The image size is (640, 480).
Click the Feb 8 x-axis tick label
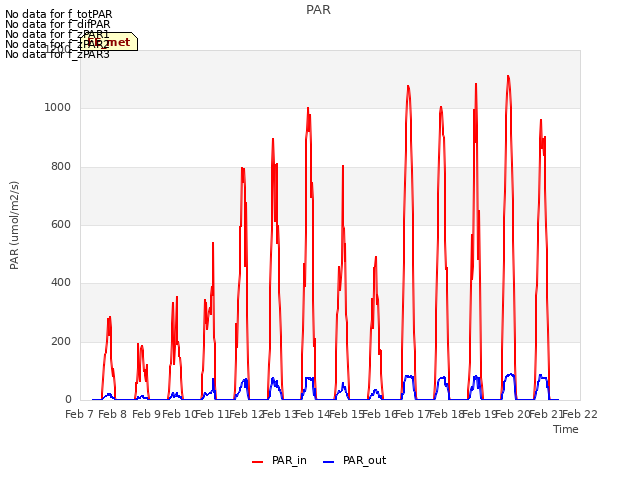[x=113, y=415]
